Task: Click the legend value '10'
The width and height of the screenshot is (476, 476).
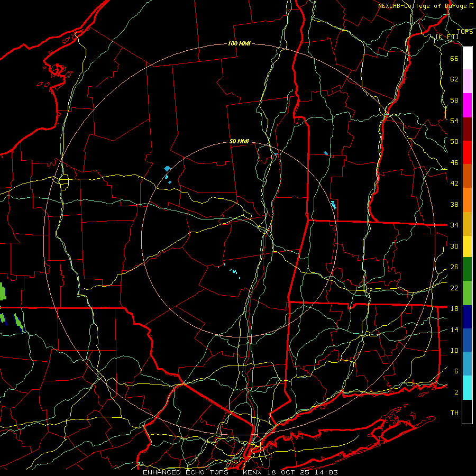Action: click(x=454, y=350)
